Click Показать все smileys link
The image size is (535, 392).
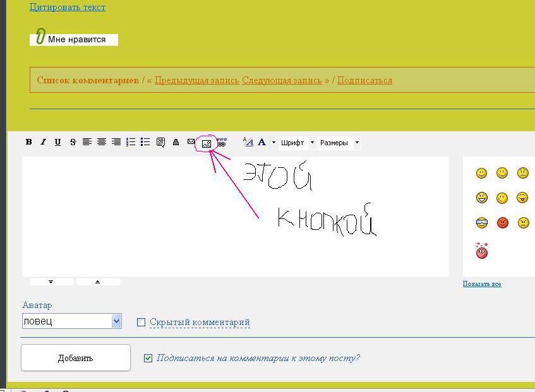(x=482, y=283)
